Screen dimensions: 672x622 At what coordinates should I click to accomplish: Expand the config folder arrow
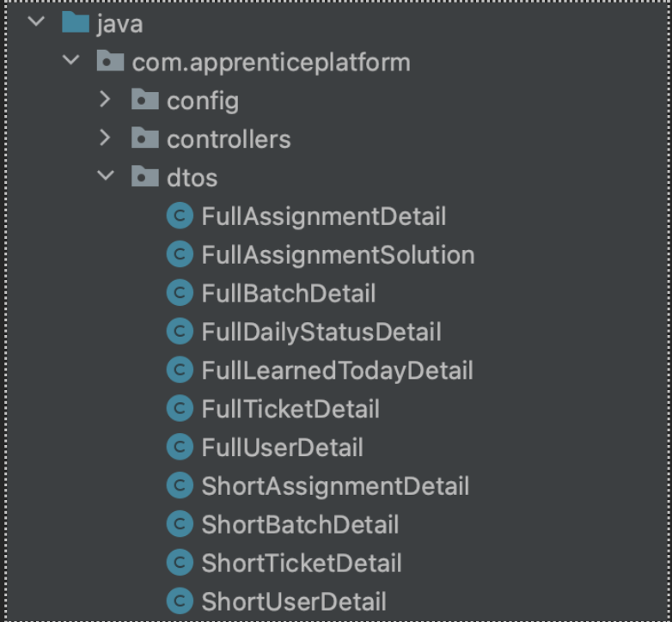tap(105, 100)
